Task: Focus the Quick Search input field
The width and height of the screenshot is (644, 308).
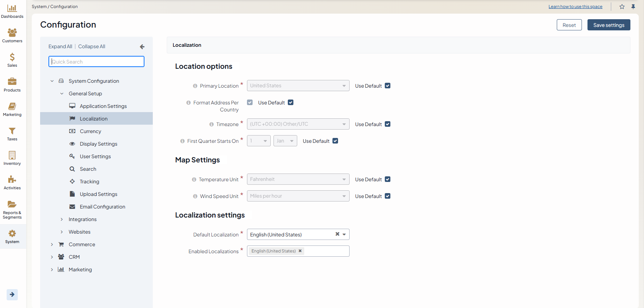Action: pos(96,62)
